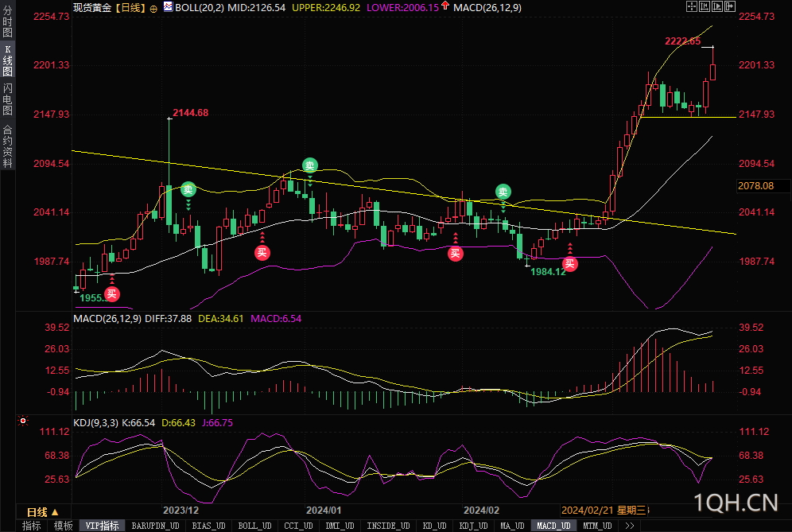Image resolution: width=792 pixels, height=532 pixels.
Task: Toggle the crosshair cursor icon
Action: 692,6
